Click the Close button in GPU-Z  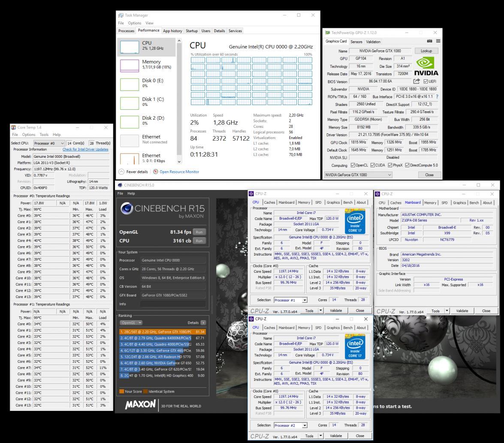[429, 175]
